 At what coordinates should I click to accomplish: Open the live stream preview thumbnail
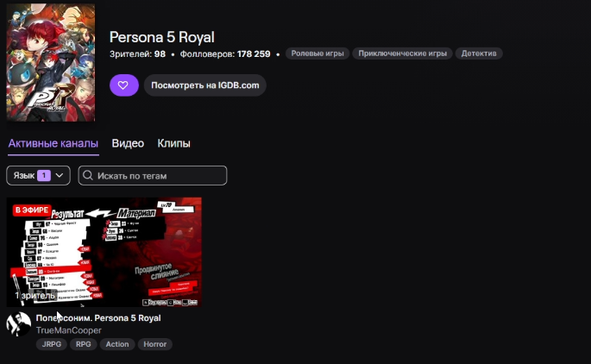(x=104, y=252)
